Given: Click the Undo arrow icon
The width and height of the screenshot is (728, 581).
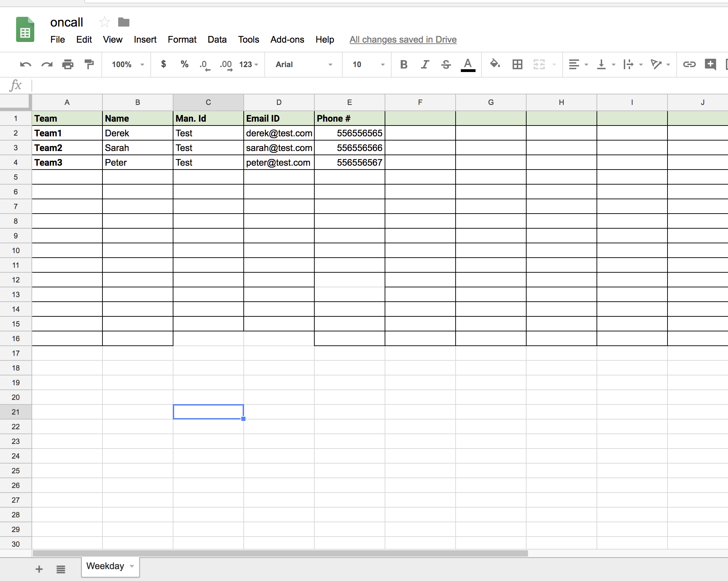Looking at the screenshot, I should click(x=26, y=65).
